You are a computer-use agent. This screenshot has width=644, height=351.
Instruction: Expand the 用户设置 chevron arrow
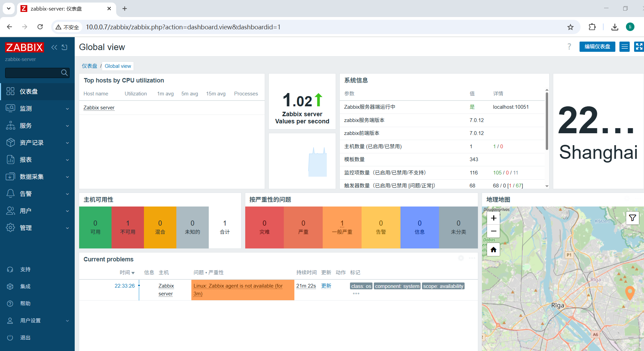67,321
